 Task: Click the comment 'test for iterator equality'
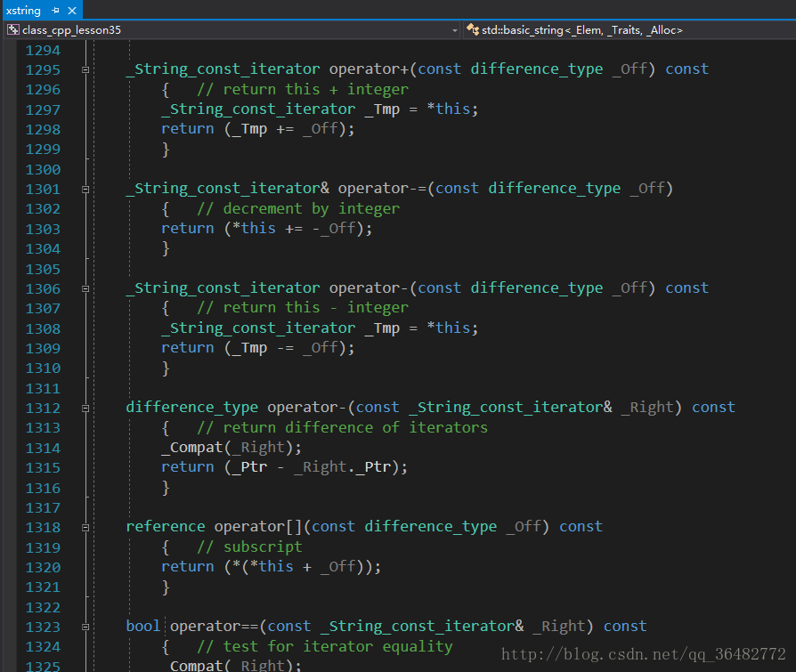(325, 646)
